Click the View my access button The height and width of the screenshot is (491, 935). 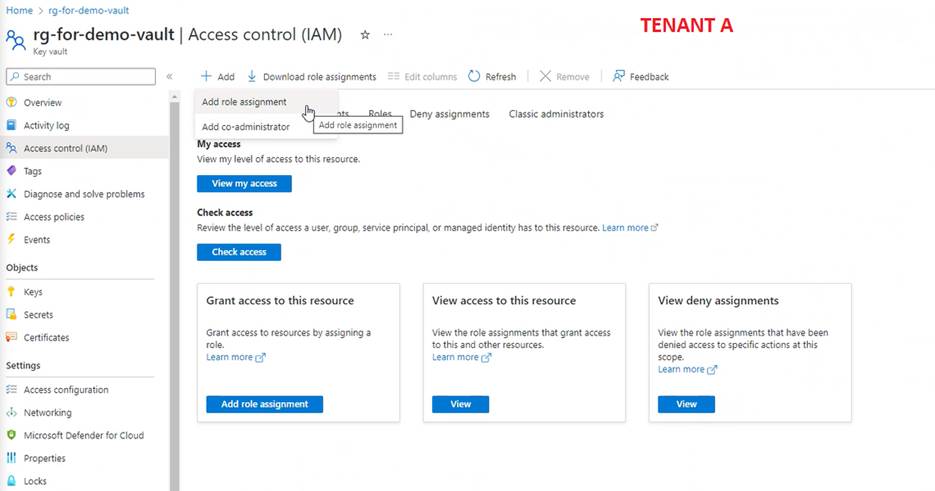244,183
